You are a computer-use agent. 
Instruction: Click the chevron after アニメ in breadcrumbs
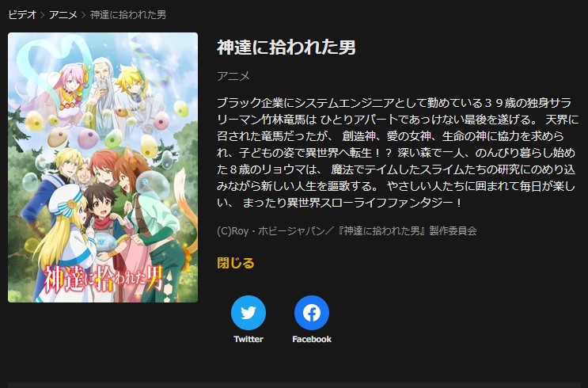(84, 15)
